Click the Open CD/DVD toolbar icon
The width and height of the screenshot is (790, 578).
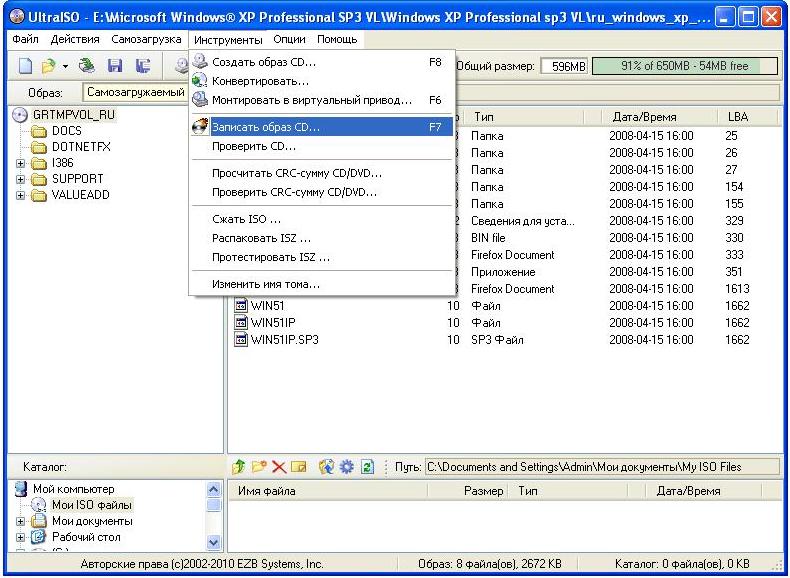(87, 66)
